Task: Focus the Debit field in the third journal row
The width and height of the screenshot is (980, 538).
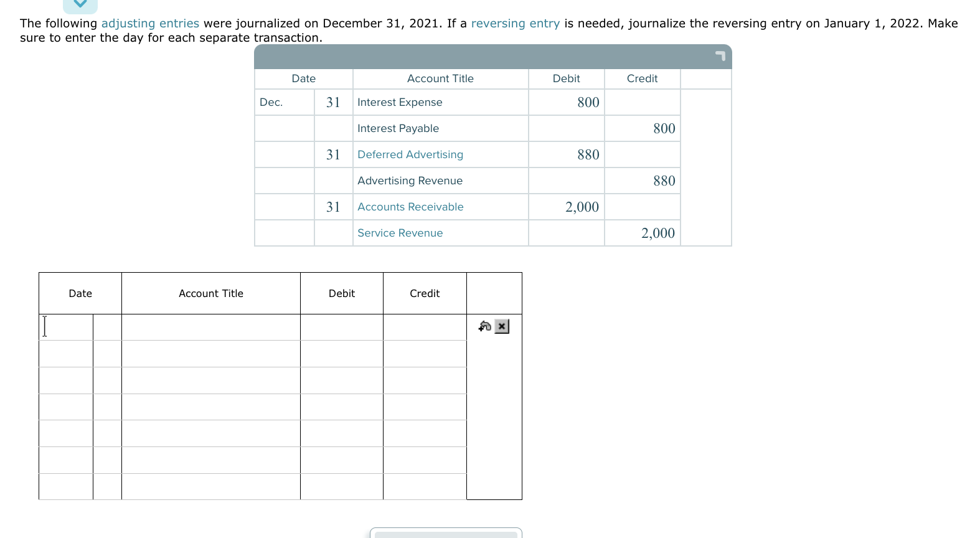Action: 342,380
